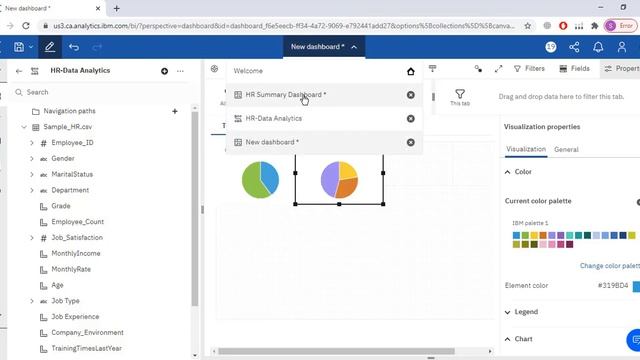
Task: Open the user profile icon
Action: (x=622, y=47)
